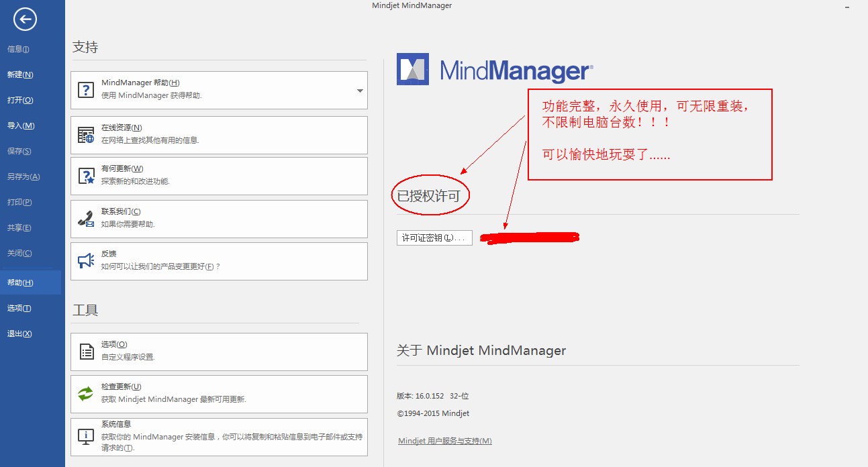868x467 pixels.
Task: Select 关闭(C) in the sidebar
Action: coord(19,253)
